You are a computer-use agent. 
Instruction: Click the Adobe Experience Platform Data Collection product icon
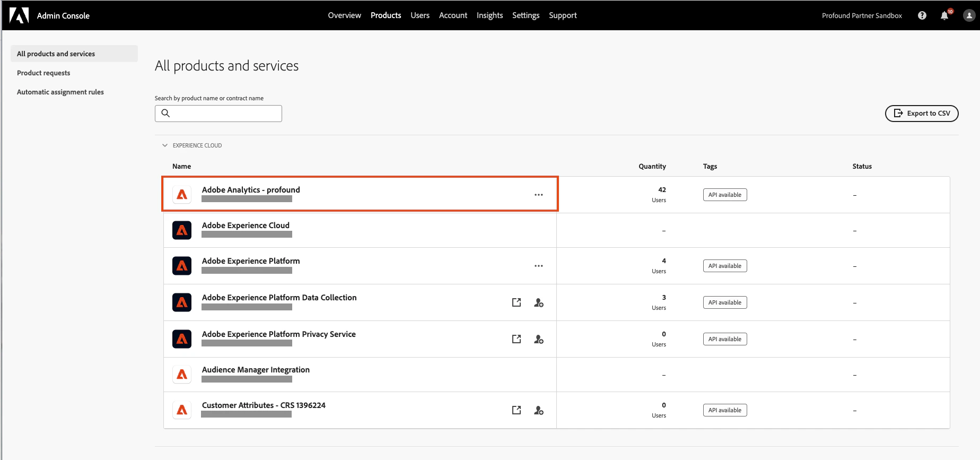click(182, 302)
